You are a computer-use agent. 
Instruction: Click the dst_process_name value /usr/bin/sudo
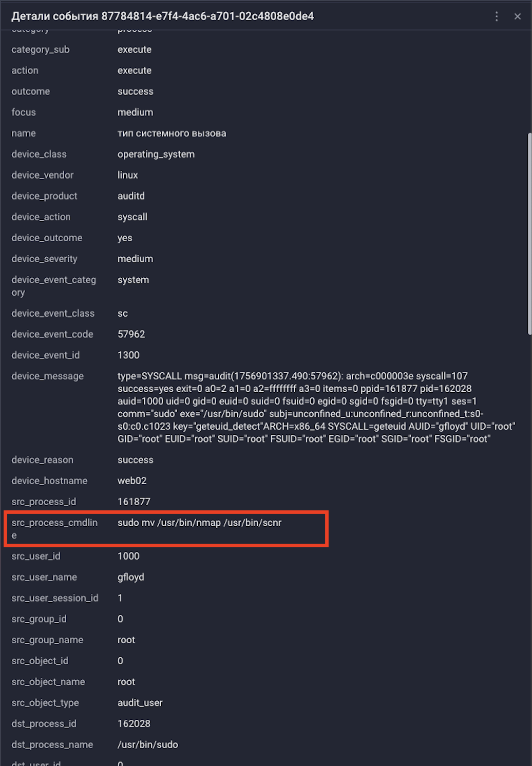147,744
